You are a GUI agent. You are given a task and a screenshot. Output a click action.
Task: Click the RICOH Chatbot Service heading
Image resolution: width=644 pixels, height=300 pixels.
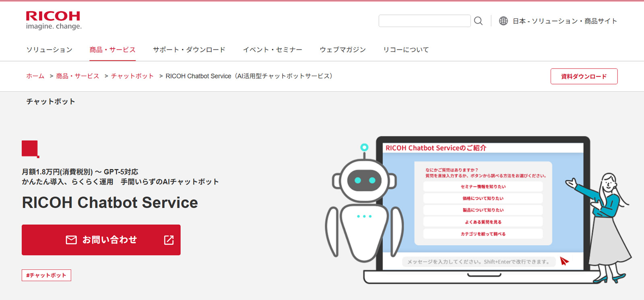pos(110,203)
